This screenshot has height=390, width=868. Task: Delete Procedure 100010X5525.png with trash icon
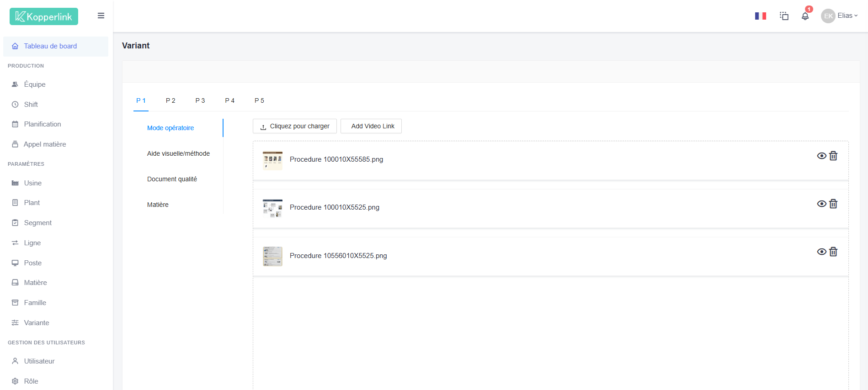pos(833,204)
